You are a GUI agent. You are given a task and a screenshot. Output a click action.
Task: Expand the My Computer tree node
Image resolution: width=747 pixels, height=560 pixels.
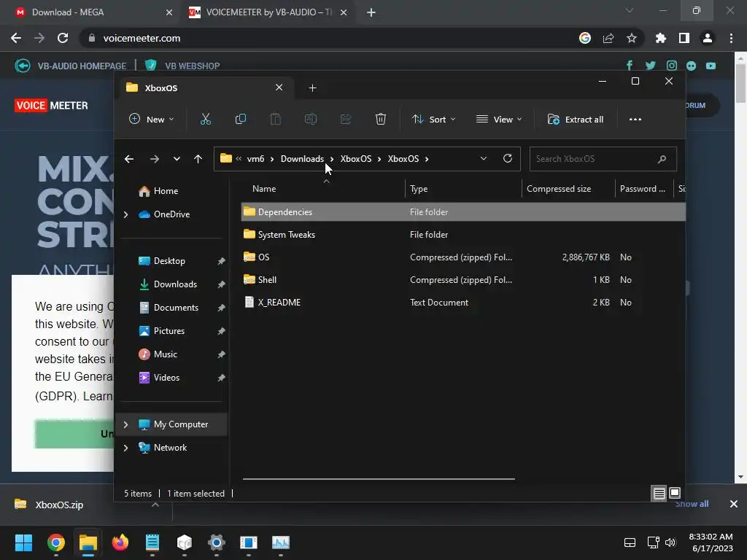pos(125,424)
